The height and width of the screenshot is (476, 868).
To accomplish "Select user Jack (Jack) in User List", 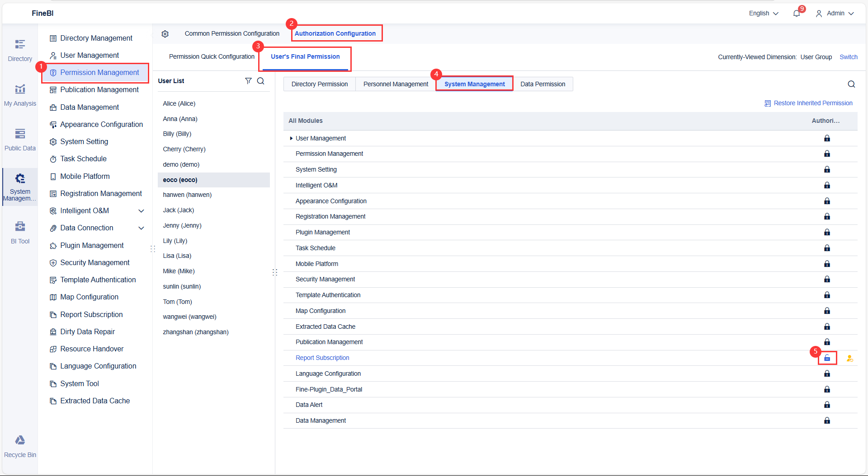I will (213, 210).
